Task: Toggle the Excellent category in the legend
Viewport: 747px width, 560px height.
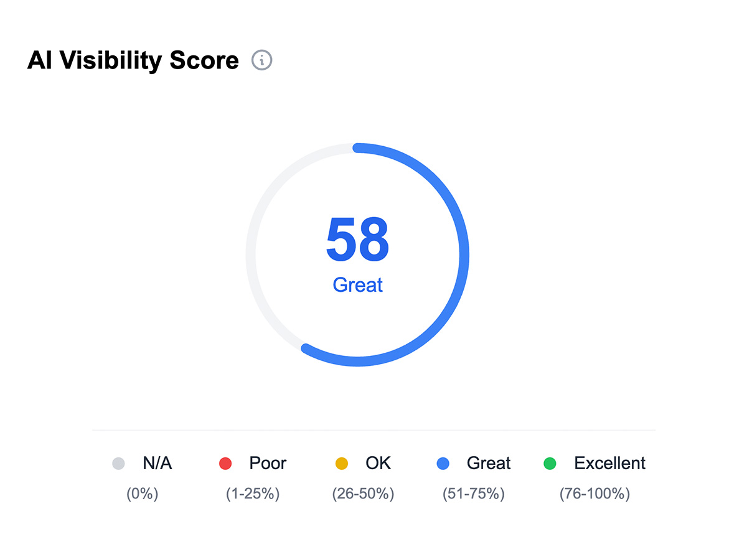Action: (610, 463)
